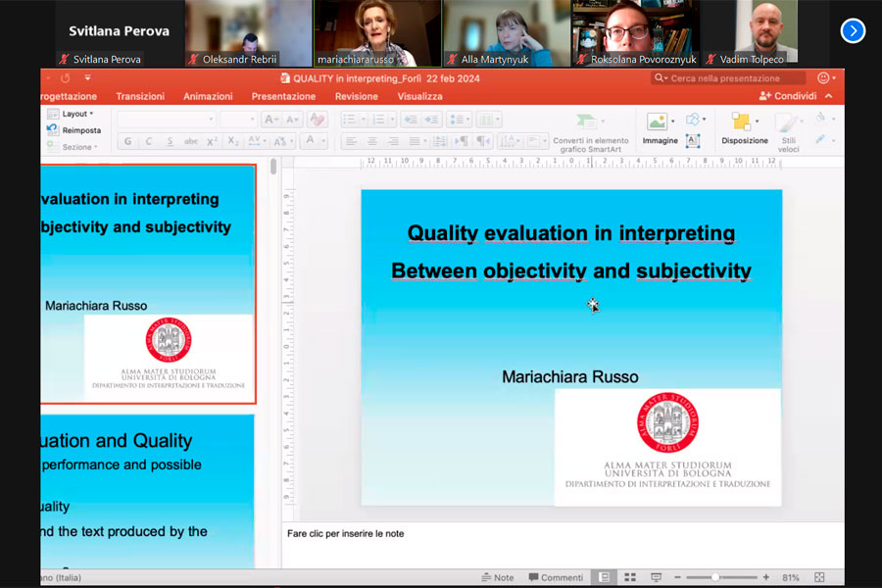Click the Reimposta reset icon
The width and height of the screenshot is (882, 588).
[x=53, y=130]
